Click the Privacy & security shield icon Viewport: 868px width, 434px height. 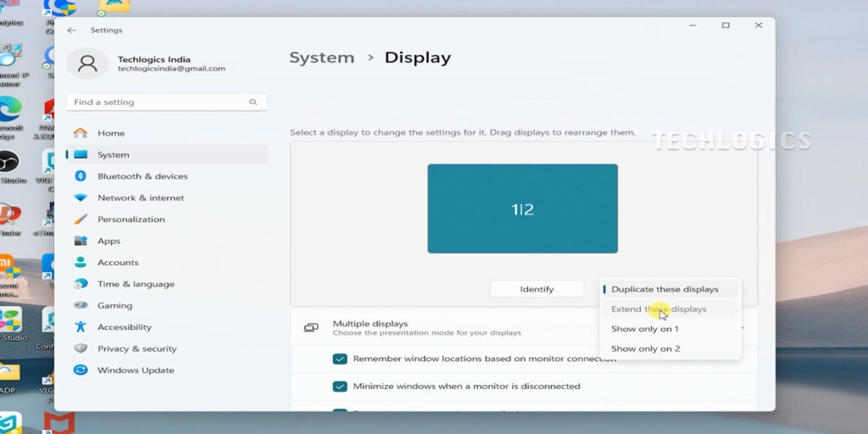pos(81,348)
